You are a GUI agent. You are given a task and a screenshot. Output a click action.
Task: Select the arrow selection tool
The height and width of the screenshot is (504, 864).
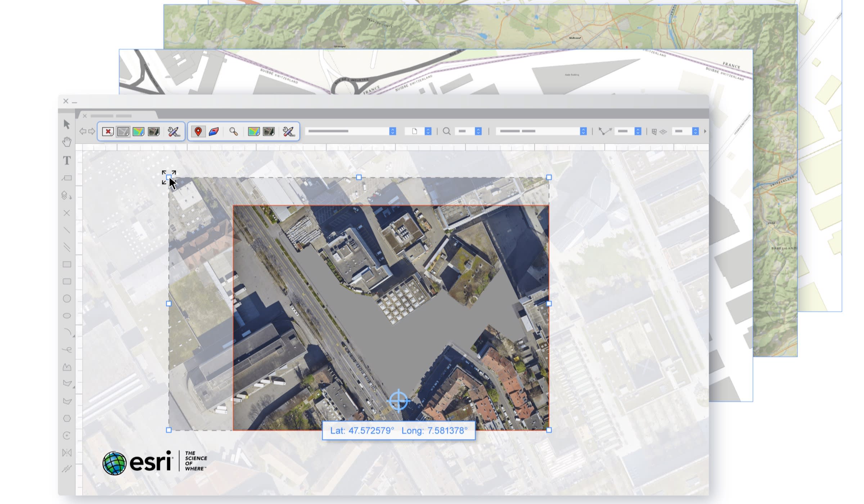[x=67, y=124]
